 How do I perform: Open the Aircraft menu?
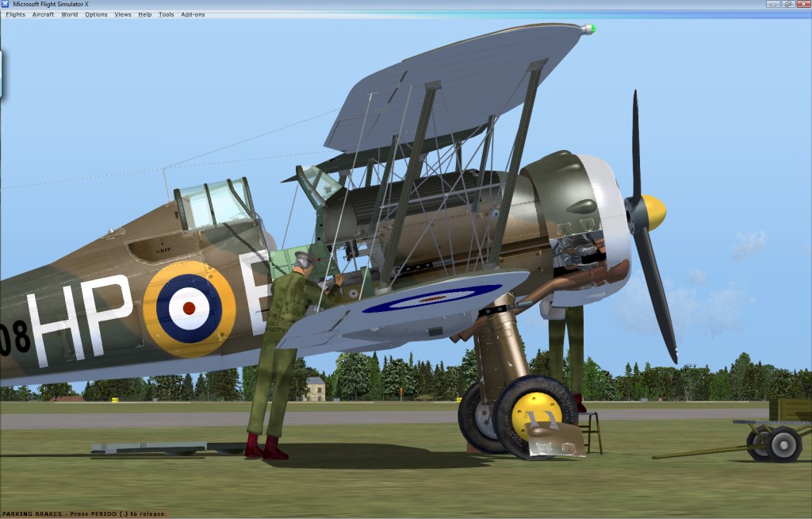[43, 14]
